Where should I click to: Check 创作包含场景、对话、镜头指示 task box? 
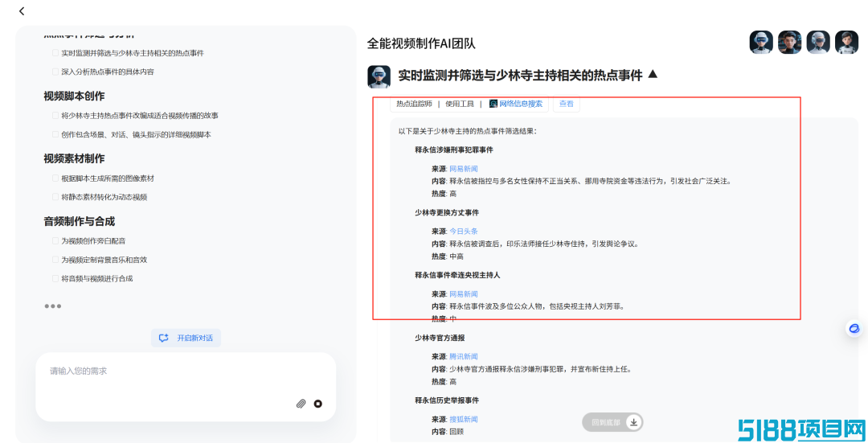coord(55,134)
